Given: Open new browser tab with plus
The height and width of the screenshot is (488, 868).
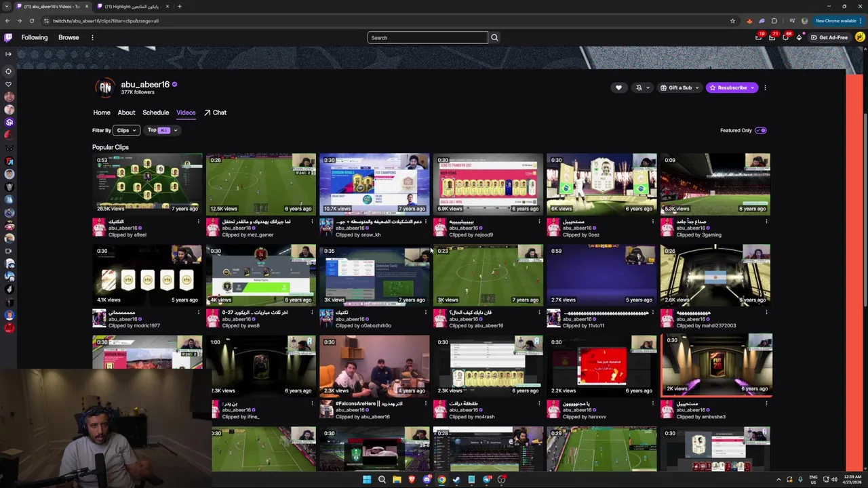Looking at the screenshot, I should 179,6.
